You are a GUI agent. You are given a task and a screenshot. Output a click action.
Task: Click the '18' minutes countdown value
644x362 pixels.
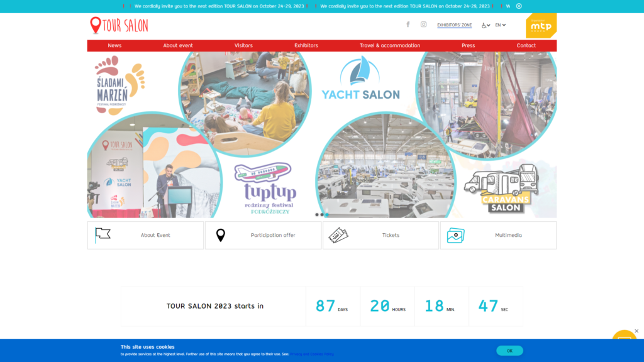point(434,306)
